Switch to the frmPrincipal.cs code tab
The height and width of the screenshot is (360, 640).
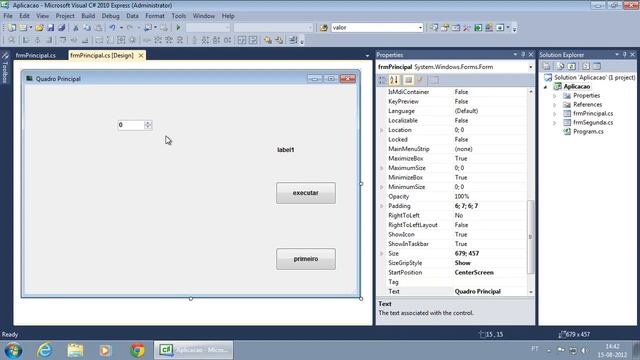coord(36,56)
